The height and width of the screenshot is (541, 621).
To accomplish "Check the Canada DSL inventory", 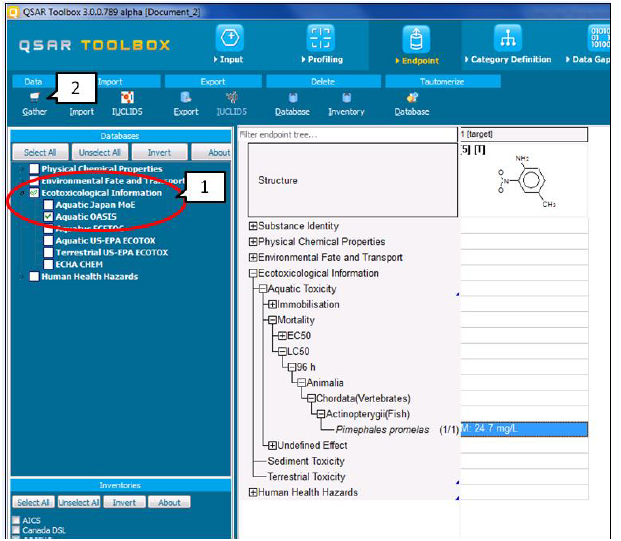I will pos(16,530).
